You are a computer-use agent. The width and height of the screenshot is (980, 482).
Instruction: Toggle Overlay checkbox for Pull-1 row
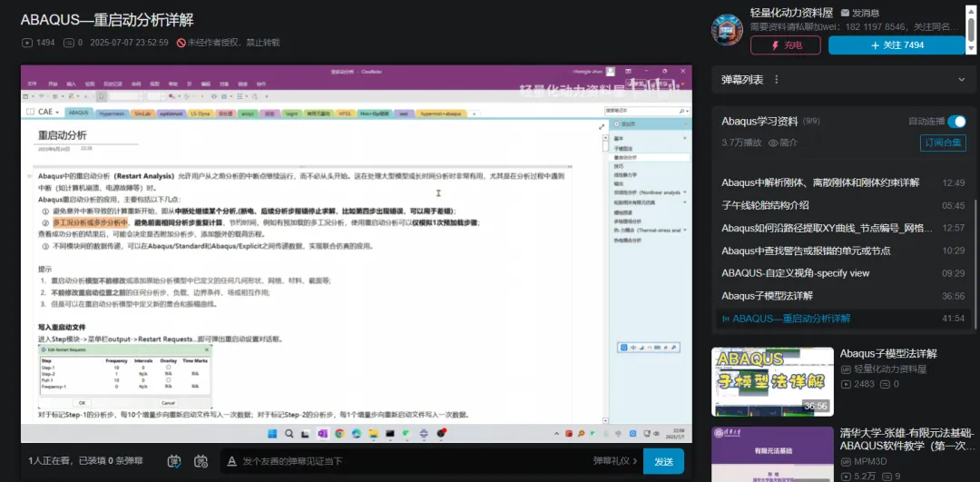pyautogui.click(x=168, y=380)
